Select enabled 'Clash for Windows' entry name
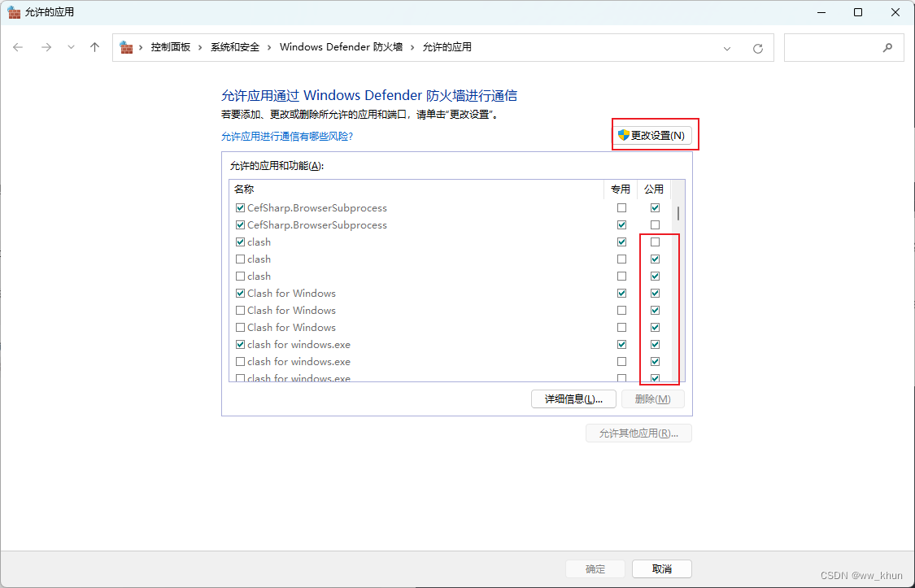 point(292,294)
